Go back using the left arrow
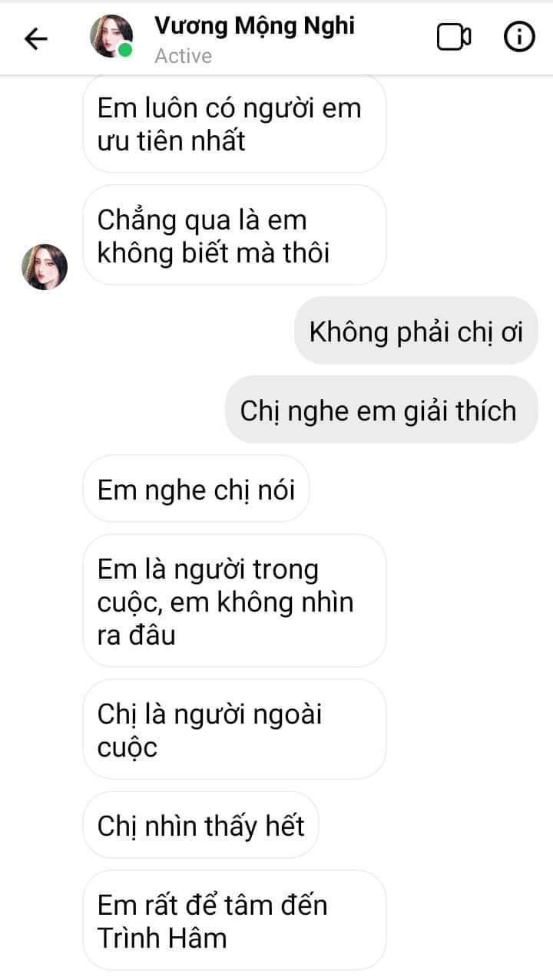553x980 pixels. [36, 38]
